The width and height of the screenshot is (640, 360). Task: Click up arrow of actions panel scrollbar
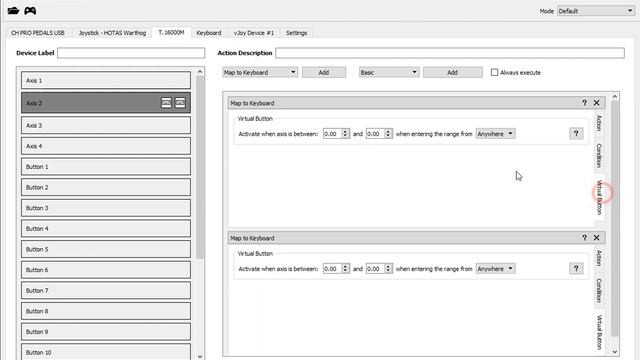[x=615, y=96]
